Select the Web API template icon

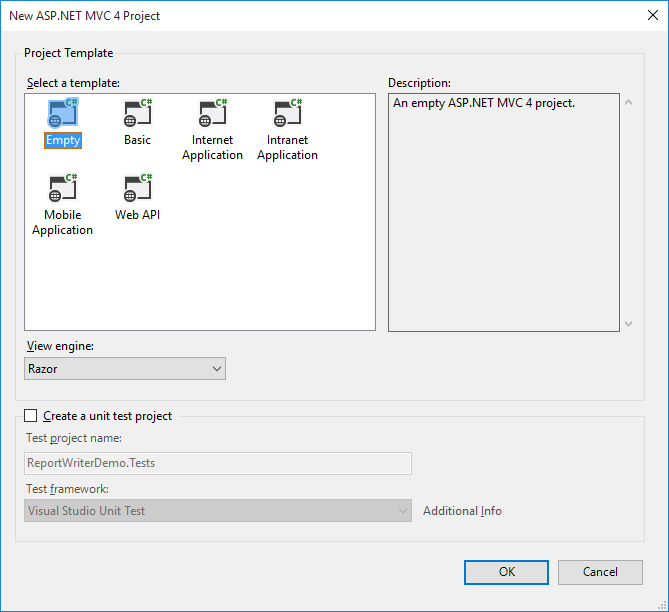137,188
